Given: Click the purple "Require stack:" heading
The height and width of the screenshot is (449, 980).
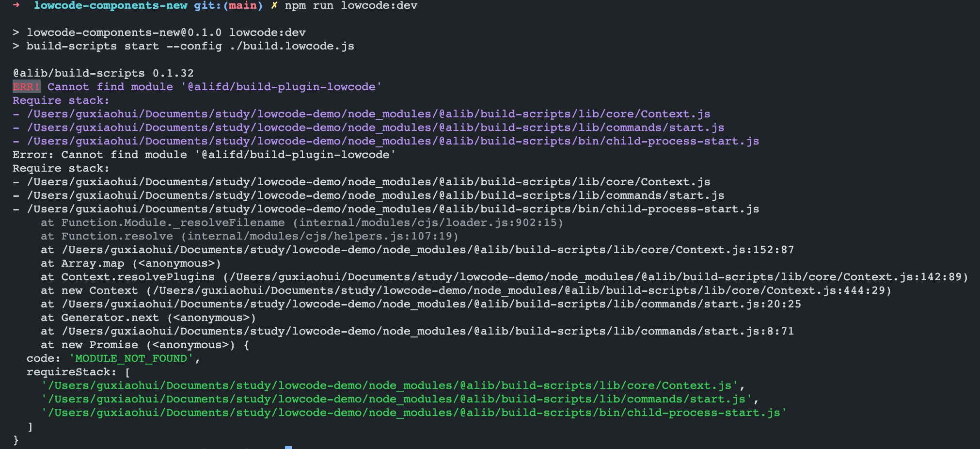Looking at the screenshot, I should [61, 100].
